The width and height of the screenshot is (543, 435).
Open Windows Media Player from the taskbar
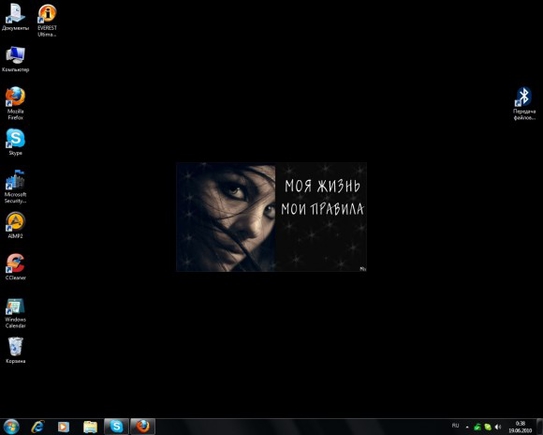click(x=64, y=426)
